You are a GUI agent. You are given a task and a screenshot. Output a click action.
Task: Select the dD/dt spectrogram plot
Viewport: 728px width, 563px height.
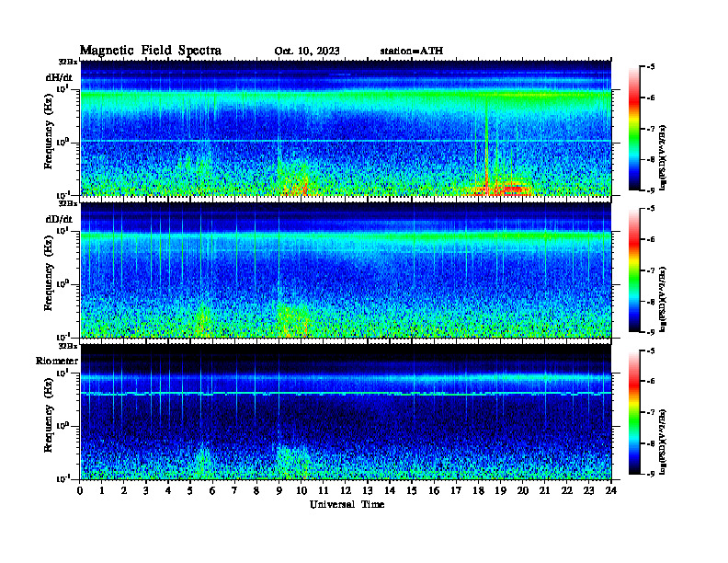pyautogui.click(x=346, y=270)
